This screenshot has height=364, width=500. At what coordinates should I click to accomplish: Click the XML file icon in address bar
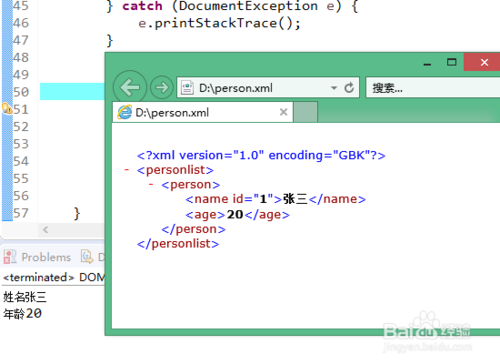pos(187,88)
